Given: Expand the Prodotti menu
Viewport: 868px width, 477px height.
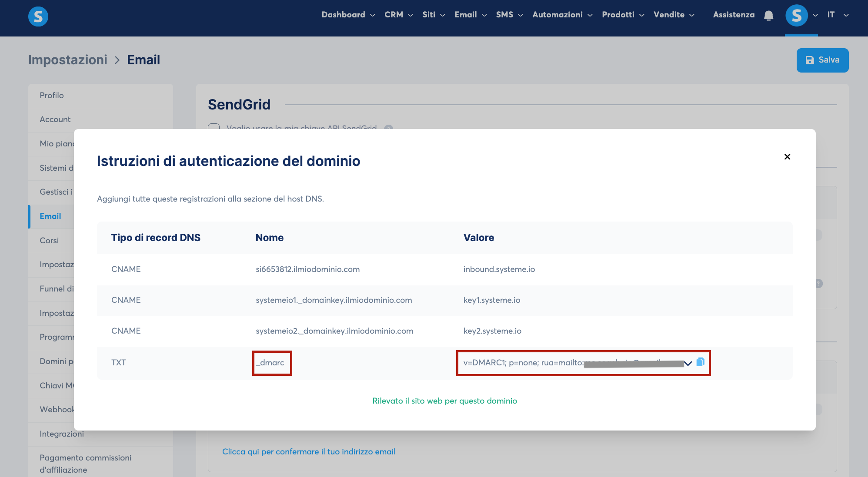Looking at the screenshot, I should [x=623, y=15].
